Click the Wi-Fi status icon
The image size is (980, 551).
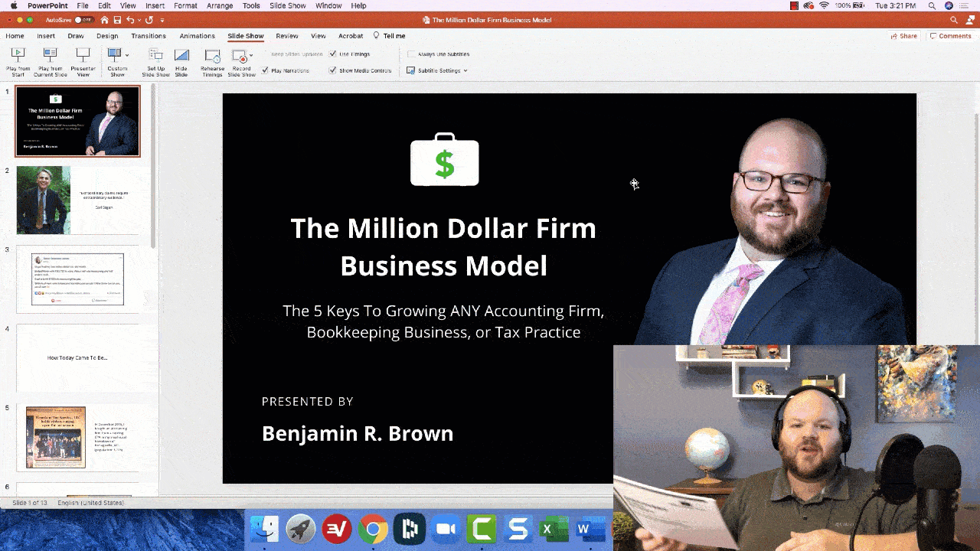coord(824,5)
